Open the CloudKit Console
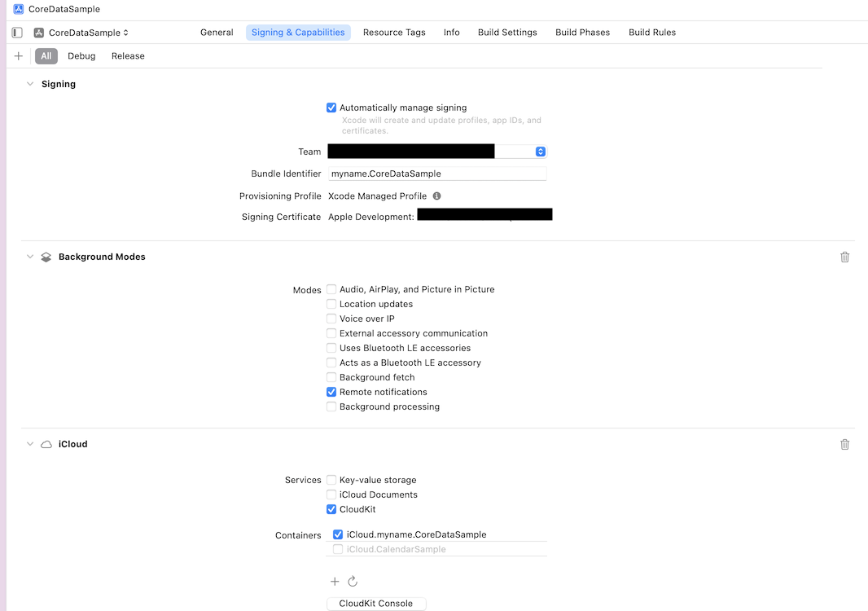The image size is (868, 611). (x=376, y=604)
